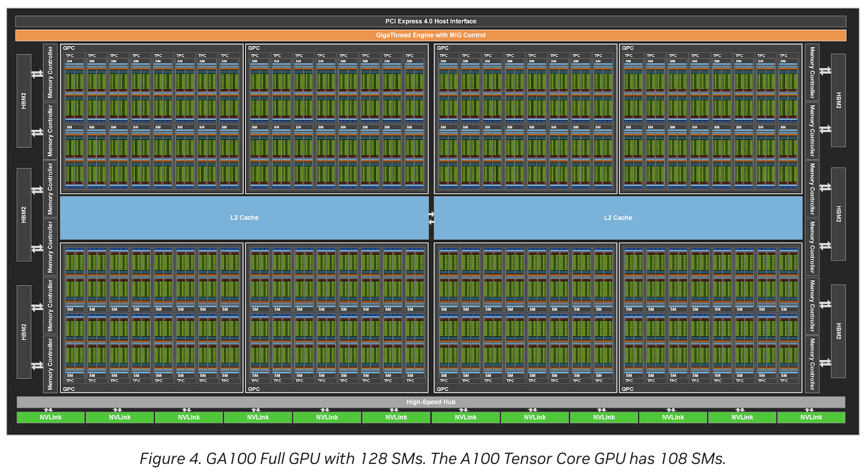Click the PCI Express 4.0 Host Interface bar
This screenshot has height=473, width=868.
431,21
